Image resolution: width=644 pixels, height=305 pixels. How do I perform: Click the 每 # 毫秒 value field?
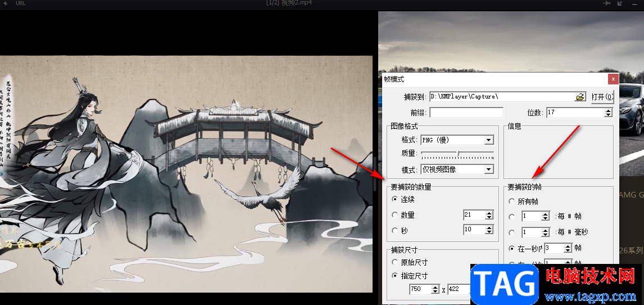(x=532, y=232)
